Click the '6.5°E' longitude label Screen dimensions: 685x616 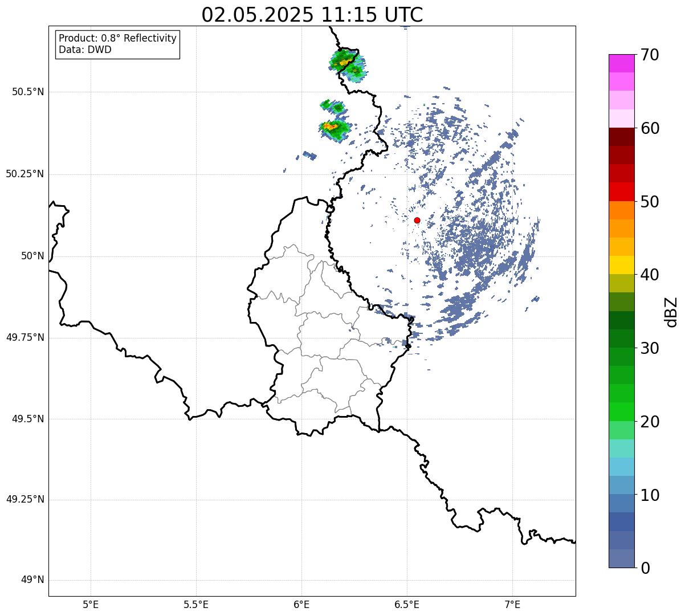pyautogui.click(x=407, y=604)
